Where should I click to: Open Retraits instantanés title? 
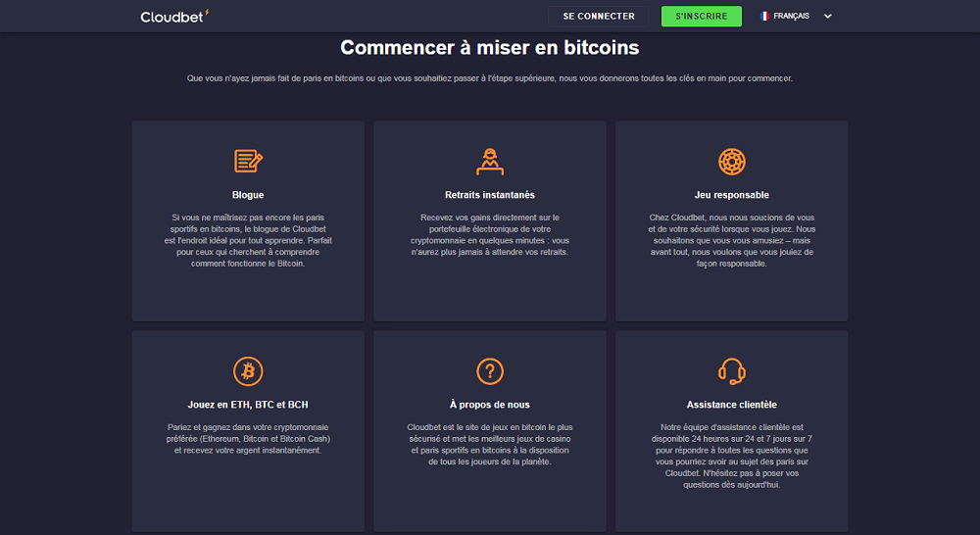pos(490,195)
